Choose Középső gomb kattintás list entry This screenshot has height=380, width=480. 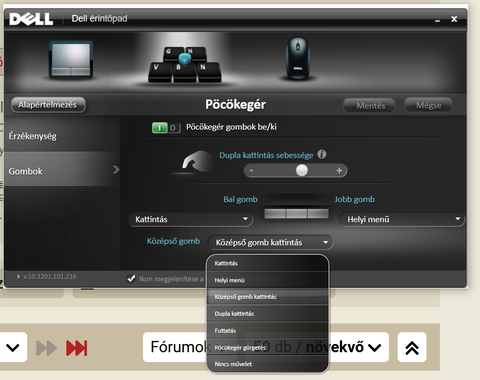pos(268,297)
